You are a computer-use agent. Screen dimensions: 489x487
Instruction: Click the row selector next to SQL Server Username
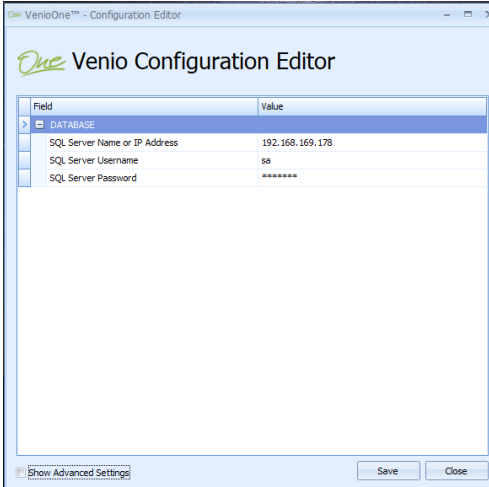point(24,160)
